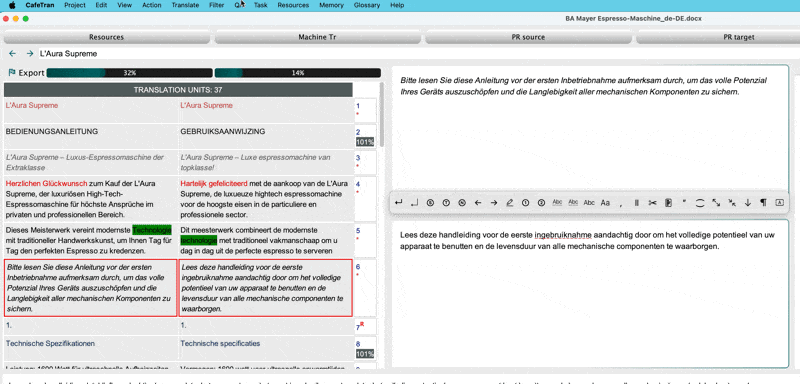
Task: Click the double vertical bars icon
Action: pyautogui.click(x=636, y=202)
